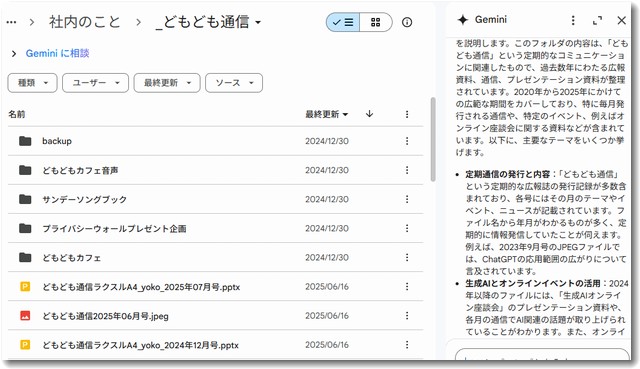
Task: Open more actions for どもどもカフェ folder
Action: pyautogui.click(x=407, y=258)
